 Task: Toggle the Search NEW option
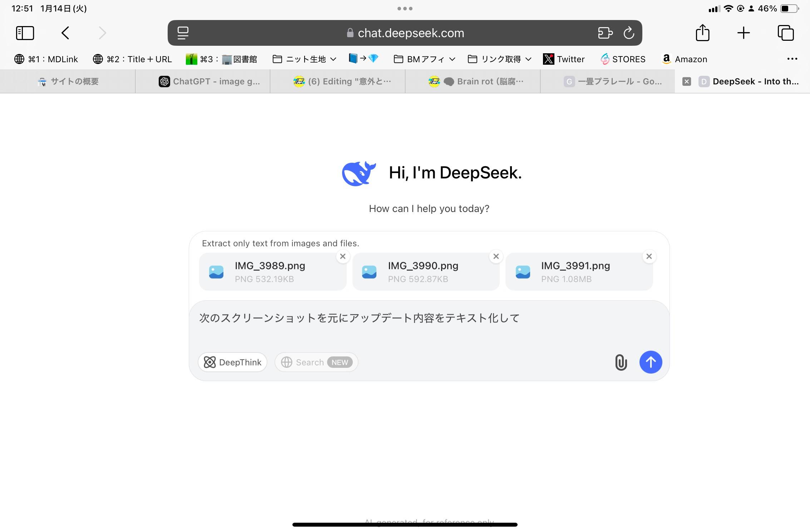coord(316,362)
